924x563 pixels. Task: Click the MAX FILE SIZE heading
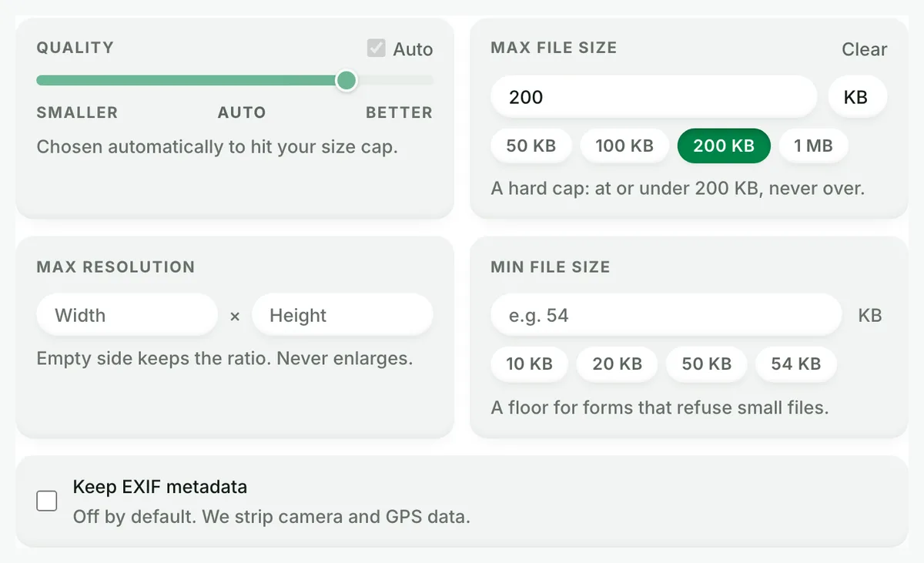click(554, 48)
